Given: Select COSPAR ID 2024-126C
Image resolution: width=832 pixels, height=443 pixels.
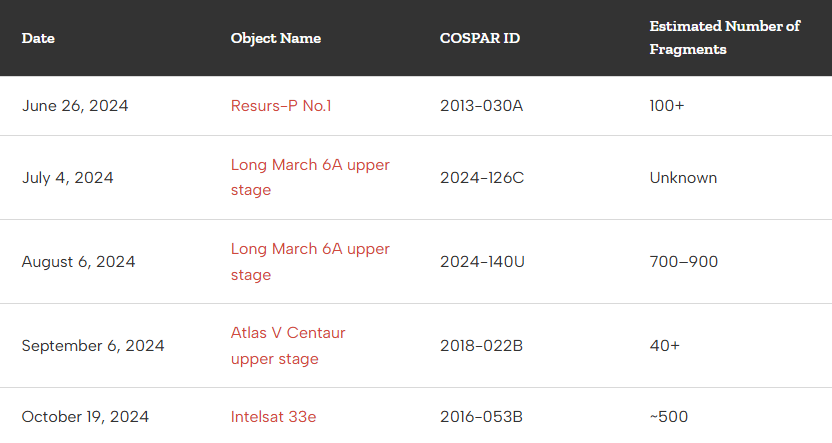Looking at the screenshot, I should click(x=482, y=178).
